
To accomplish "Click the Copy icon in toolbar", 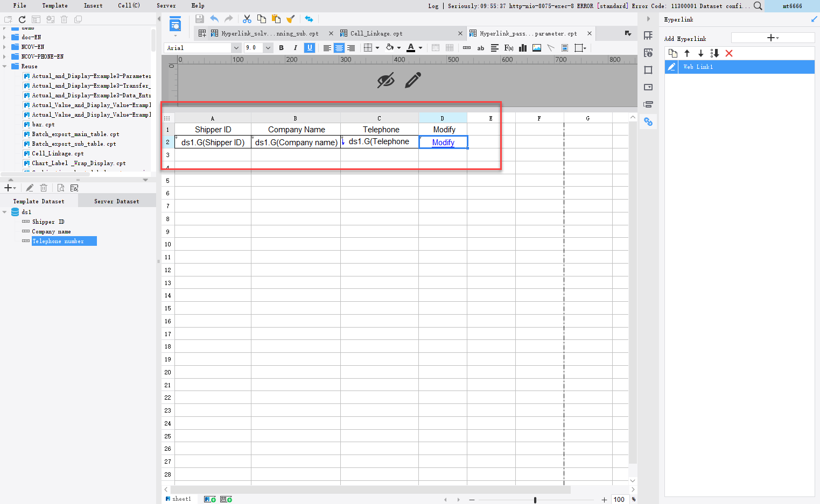I will click(x=262, y=19).
